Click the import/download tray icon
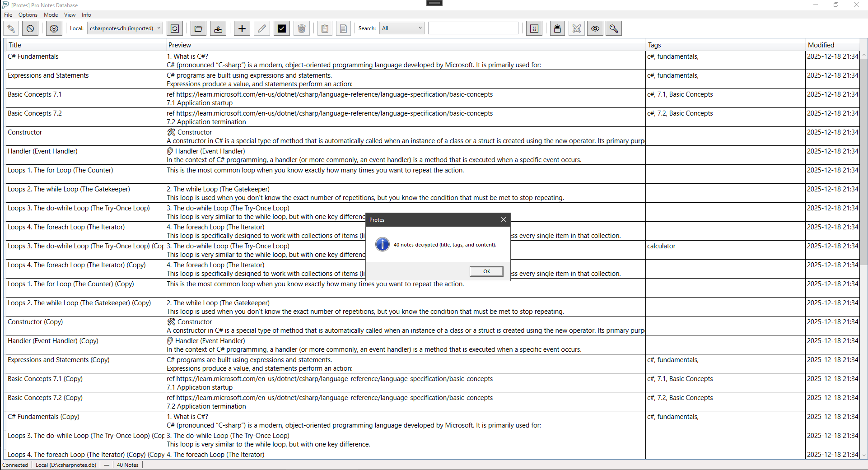The height and width of the screenshot is (470, 868). point(218,28)
